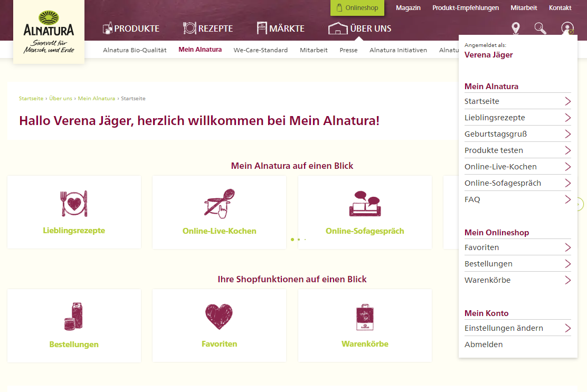Click the Rezepte plate icon
This screenshot has width=587, height=392.
click(x=190, y=28)
